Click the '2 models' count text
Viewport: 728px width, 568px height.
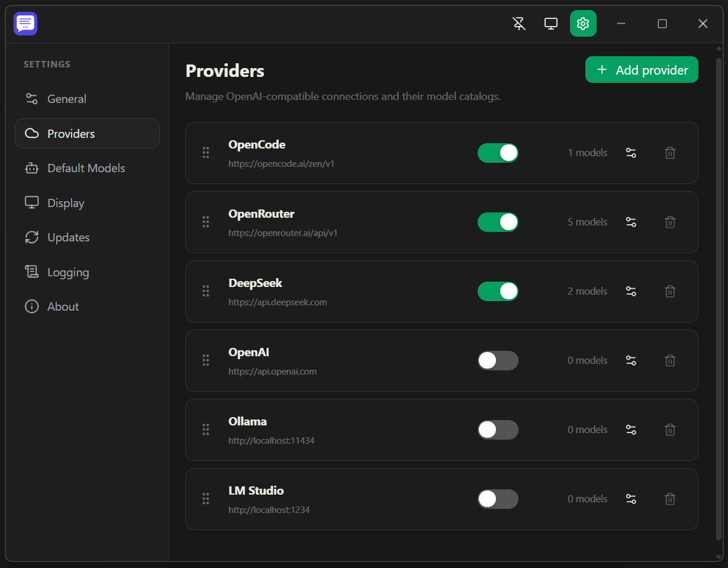(x=588, y=291)
